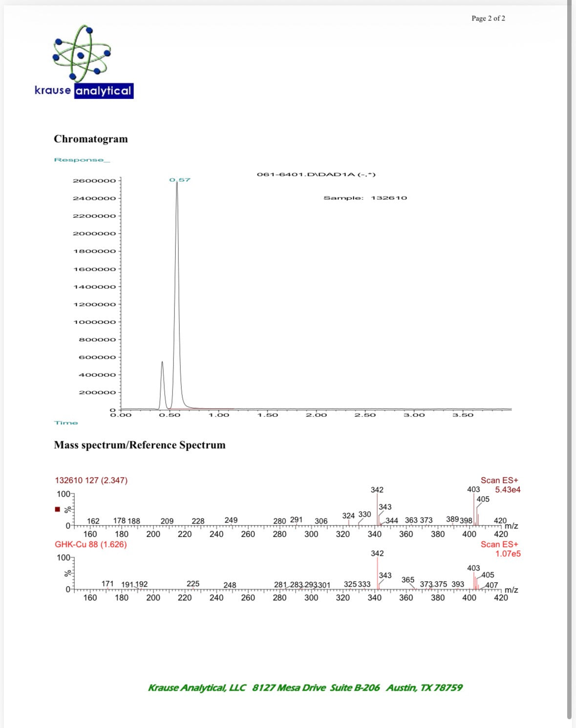This screenshot has height=728, width=576.
Task: Click the tall chromatogram peak at 0.57
Action: [x=177, y=295]
